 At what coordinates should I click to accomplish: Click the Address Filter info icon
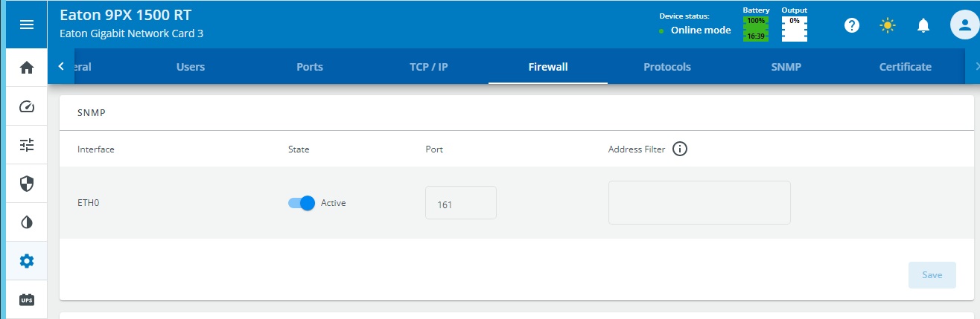[x=679, y=149]
